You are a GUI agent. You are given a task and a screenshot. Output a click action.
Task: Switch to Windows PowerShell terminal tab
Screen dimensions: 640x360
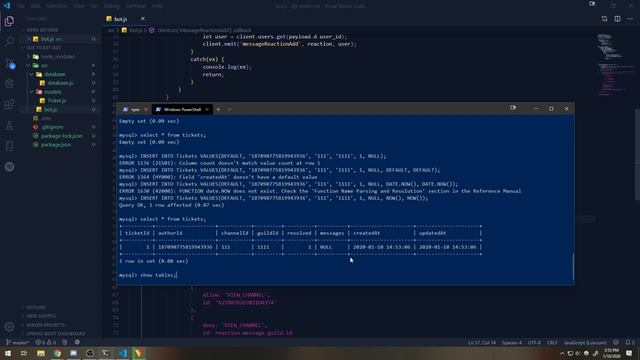(x=182, y=109)
